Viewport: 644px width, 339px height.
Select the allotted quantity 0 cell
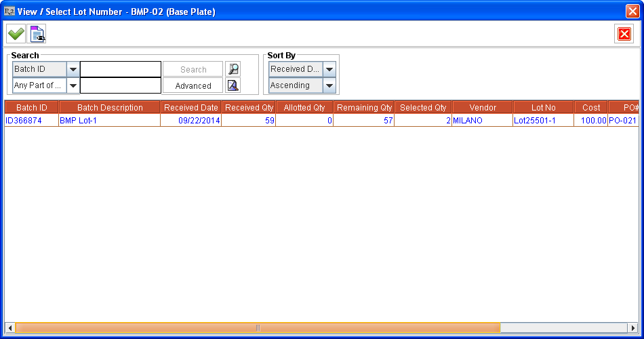click(x=304, y=121)
